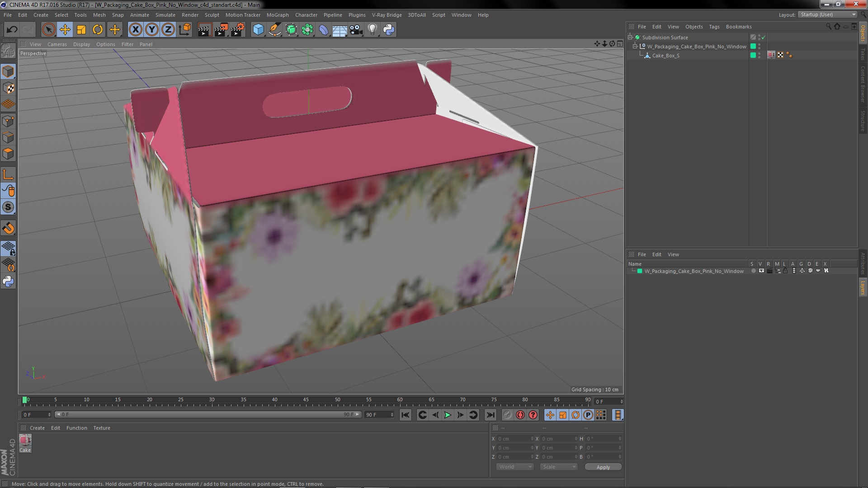The width and height of the screenshot is (868, 488).
Task: Activate the Rotate tool
Action: (x=98, y=30)
